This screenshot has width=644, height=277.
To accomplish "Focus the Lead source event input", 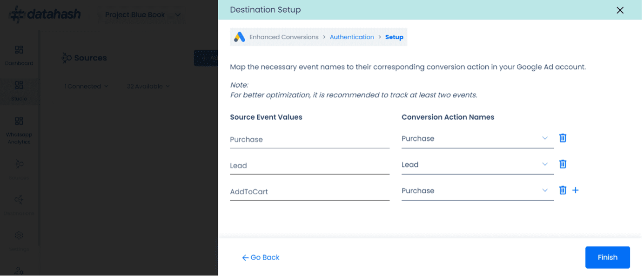I will click(309, 166).
